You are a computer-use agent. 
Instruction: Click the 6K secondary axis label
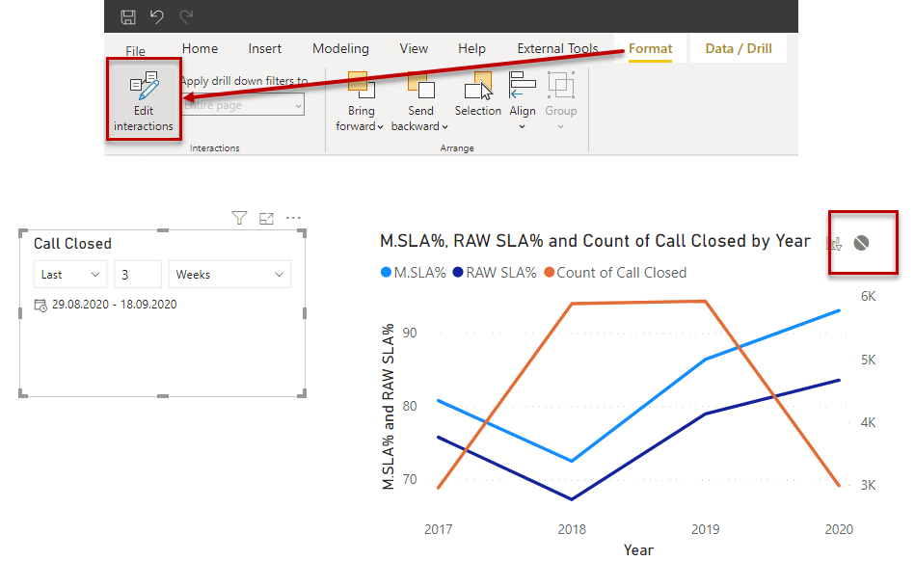click(869, 296)
